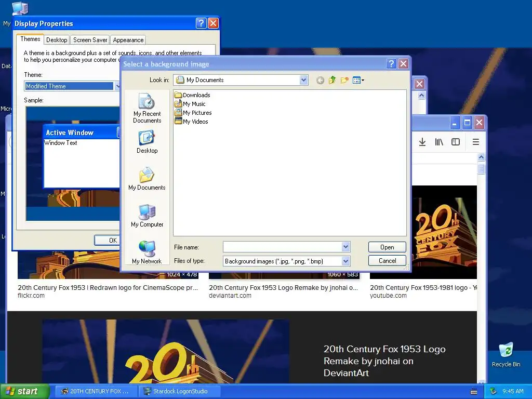This screenshot has height=399, width=532.
Task: Open the View menu icon in file dialog
Action: click(358, 80)
